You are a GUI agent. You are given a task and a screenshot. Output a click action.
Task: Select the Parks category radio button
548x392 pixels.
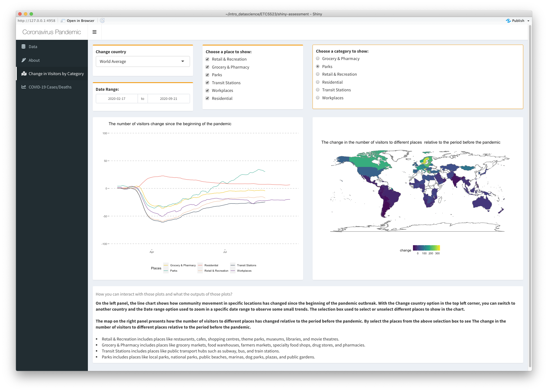pyautogui.click(x=318, y=67)
